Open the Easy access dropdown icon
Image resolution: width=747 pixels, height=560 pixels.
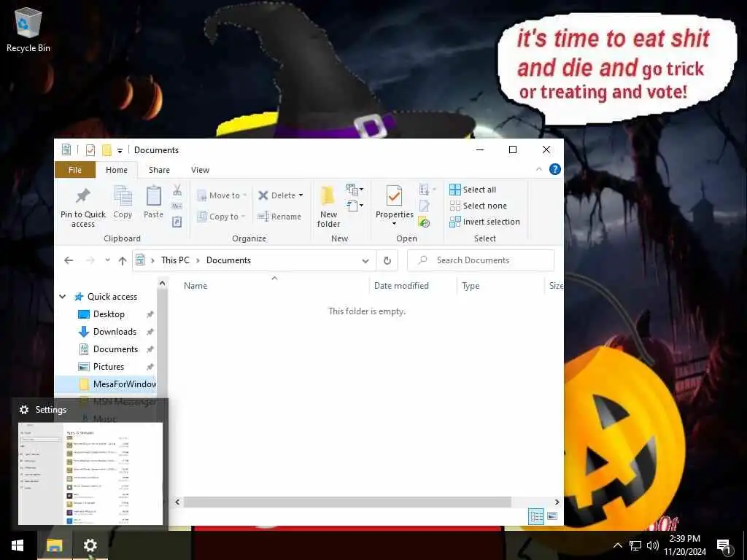(355, 206)
